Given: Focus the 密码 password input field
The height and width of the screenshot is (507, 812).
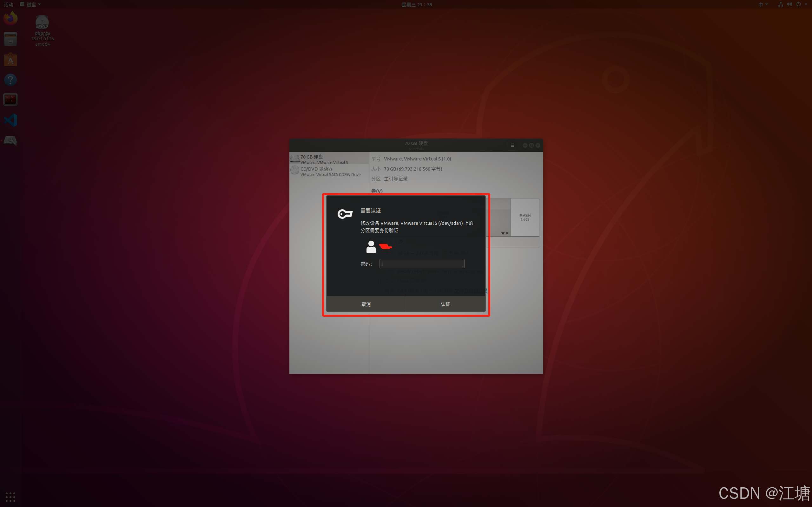Looking at the screenshot, I should pyautogui.click(x=422, y=263).
